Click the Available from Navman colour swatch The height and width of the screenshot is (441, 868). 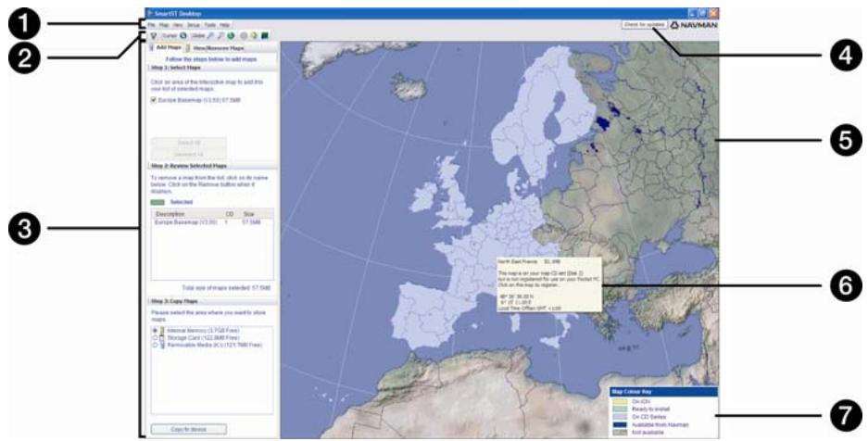[x=620, y=424]
